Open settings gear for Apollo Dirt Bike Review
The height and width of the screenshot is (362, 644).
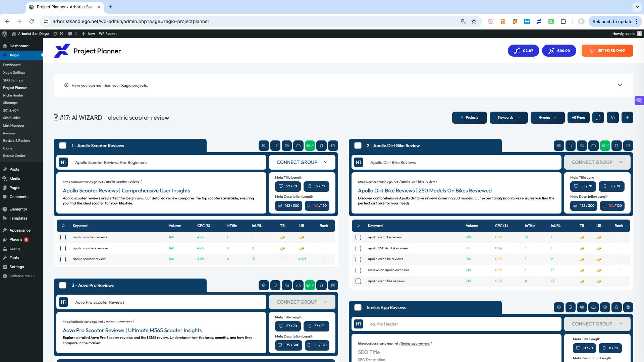[559, 146]
